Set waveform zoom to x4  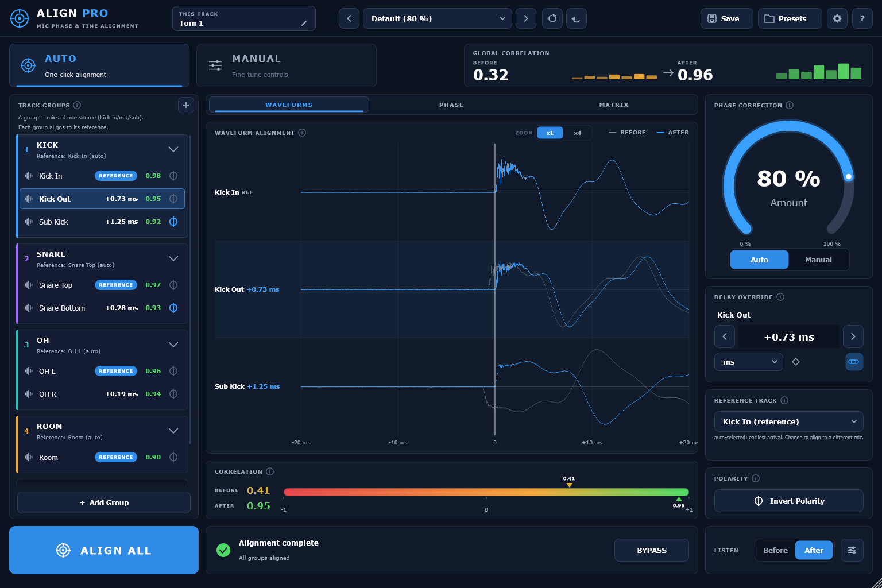click(x=578, y=133)
